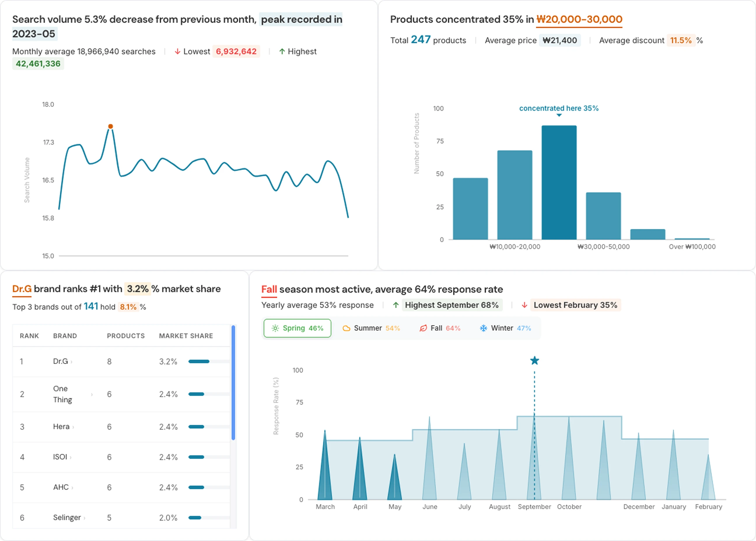The width and height of the screenshot is (756, 541).
Task: Click the star marker above September
Action: click(534, 360)
